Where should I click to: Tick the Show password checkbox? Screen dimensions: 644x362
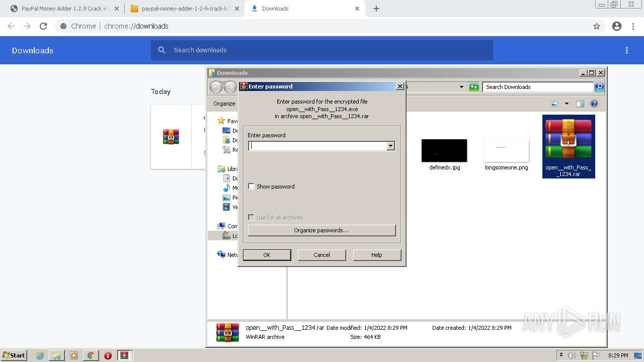tap(252, 187)
